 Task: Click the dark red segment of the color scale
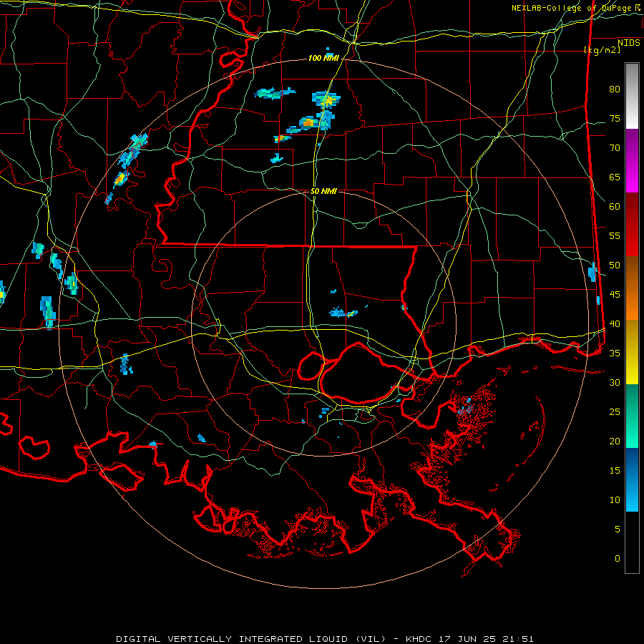click(x=632, y=225)
